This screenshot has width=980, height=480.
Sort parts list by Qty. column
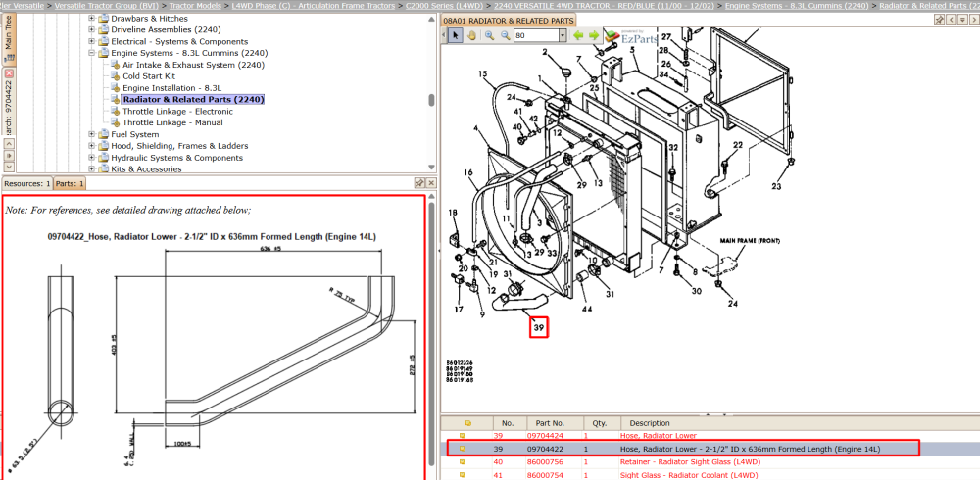tap(603, 423)
